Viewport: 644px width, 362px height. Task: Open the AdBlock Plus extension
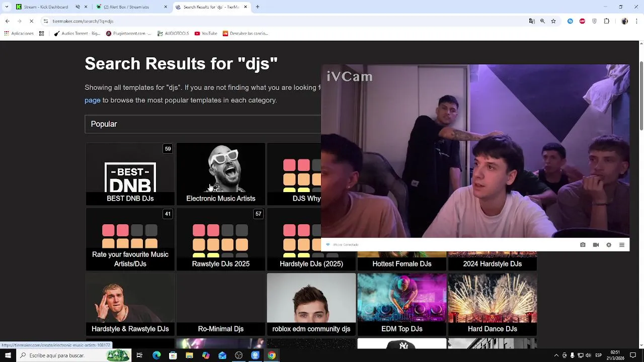(x=582, y=21)
